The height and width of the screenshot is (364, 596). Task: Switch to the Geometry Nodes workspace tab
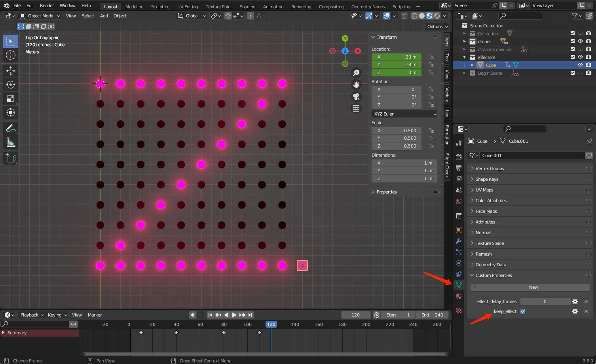(x=368, y=7)
